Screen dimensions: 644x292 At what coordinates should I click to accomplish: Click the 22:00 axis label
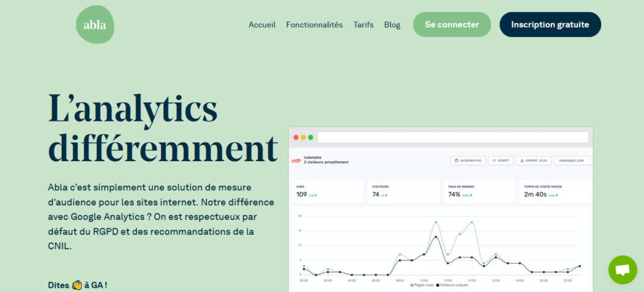point(568,280)
